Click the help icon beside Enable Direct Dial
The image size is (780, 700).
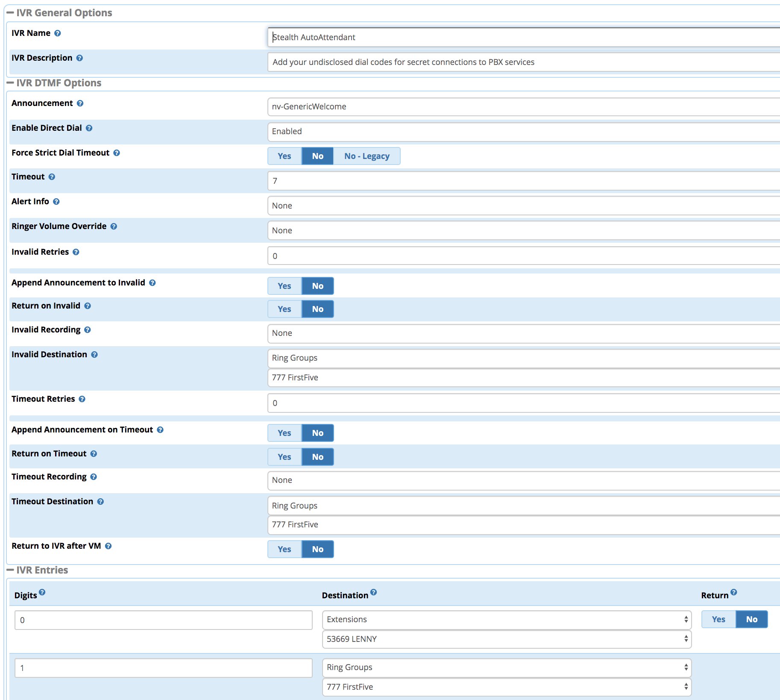[89, 128]
